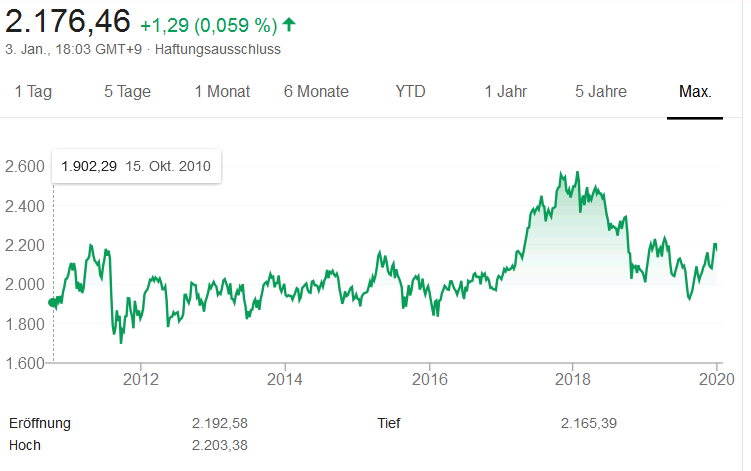Choose the 6 Monate range
Screen dimensions: 751x471
coord(316,92)
